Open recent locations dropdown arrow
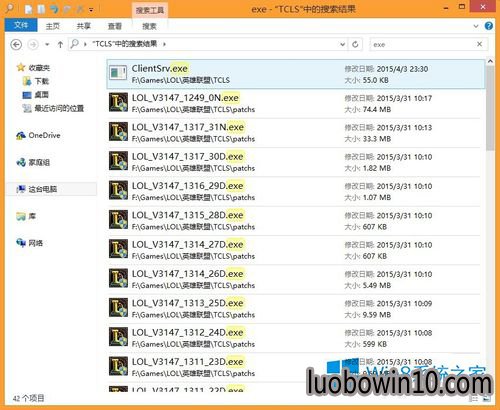Image resolution: width=500 pixels, height=410 pixels. click(x=47, y=44)
